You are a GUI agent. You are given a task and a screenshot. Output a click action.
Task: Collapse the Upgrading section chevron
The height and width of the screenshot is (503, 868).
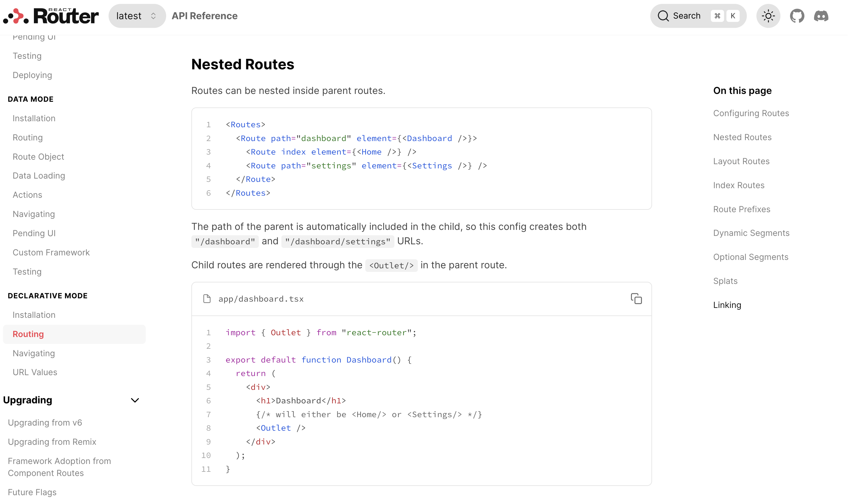tap(135, 400)
